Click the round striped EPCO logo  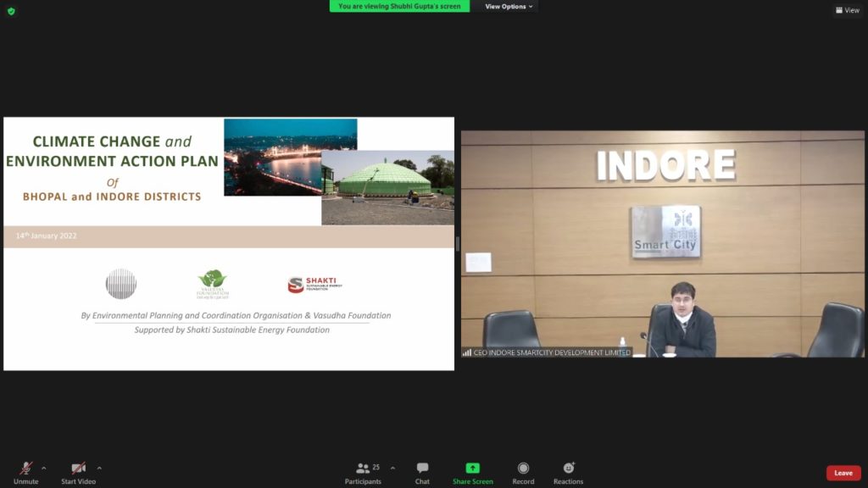point(121,284)
